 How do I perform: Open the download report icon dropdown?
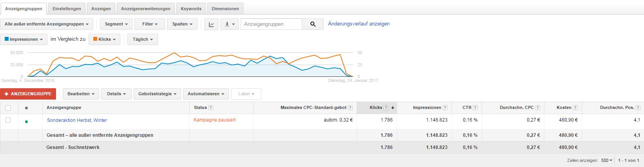tap(229, 24)
